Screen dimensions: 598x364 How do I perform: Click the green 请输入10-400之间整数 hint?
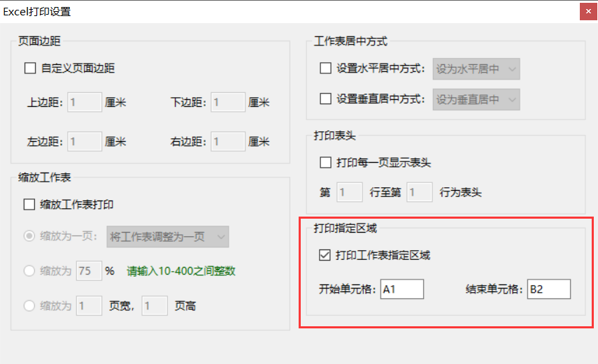point(180,271)
